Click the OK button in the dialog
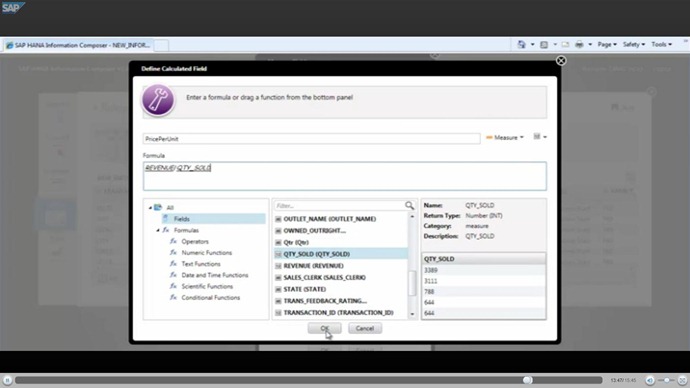This screenshot has height=388, width=690. tap(324, 328)
